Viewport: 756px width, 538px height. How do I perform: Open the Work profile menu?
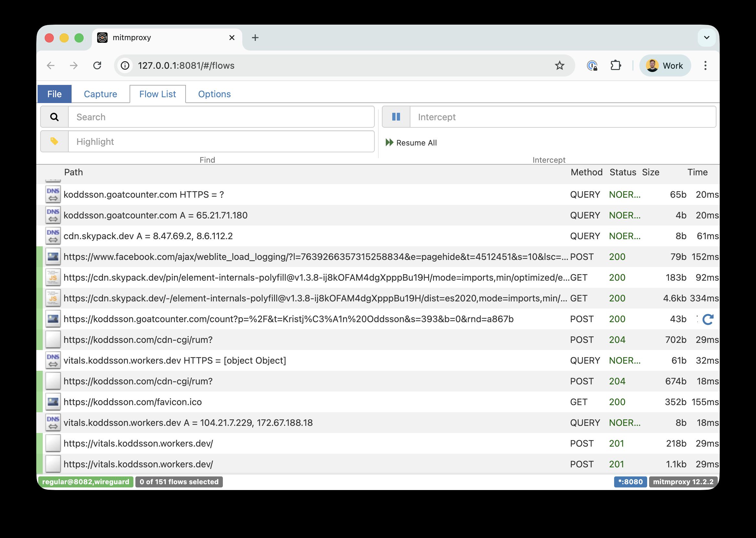(665, 65)
